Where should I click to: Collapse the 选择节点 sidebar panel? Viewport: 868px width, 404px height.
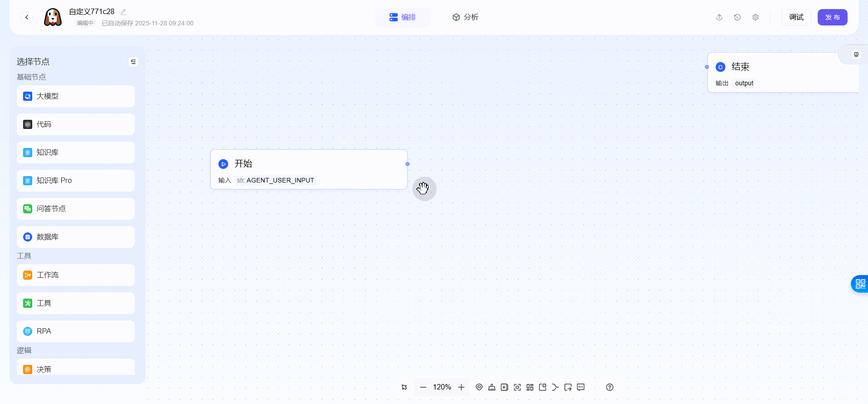[133, 62]
